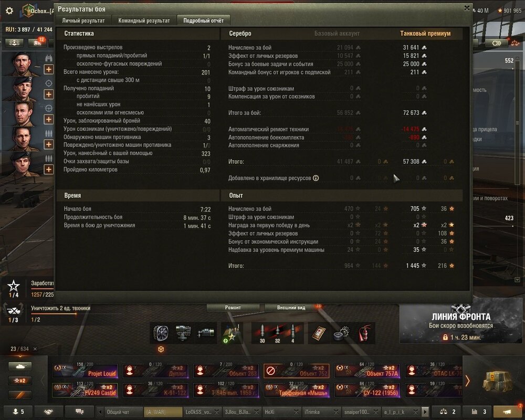Screen dimensions: 525x420
Task: Open the notifications megaphone icon
Action: click(507, 411)
